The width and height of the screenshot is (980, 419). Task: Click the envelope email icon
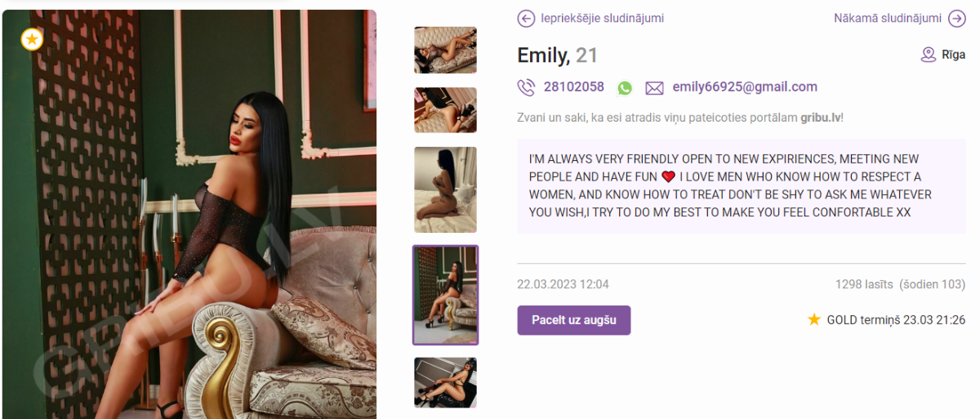(x=654, y=88)
